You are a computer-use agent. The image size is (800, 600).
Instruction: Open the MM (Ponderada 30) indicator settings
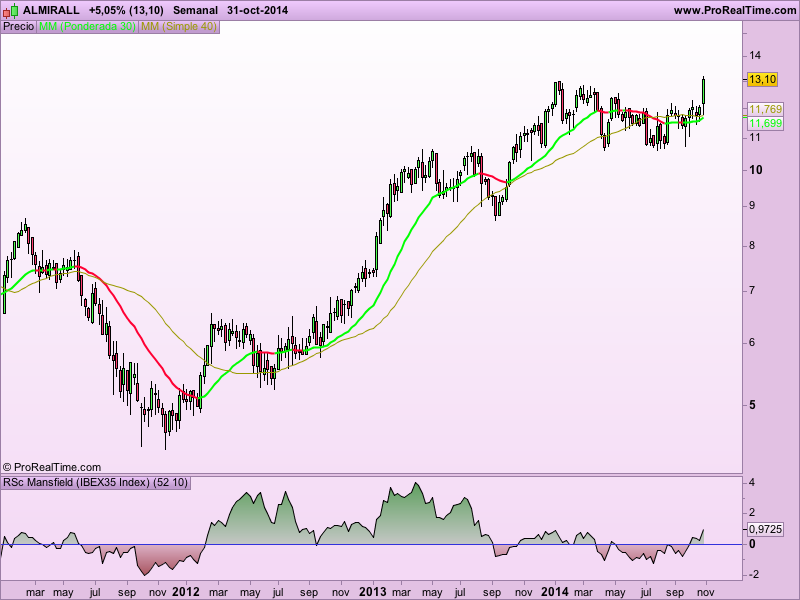[x=87, y=27]
